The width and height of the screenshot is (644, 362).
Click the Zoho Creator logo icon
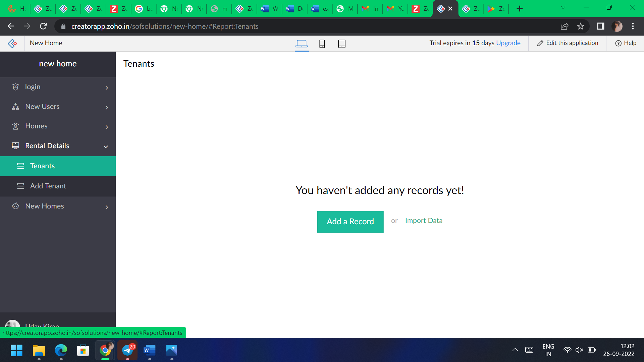click(12, 43)
